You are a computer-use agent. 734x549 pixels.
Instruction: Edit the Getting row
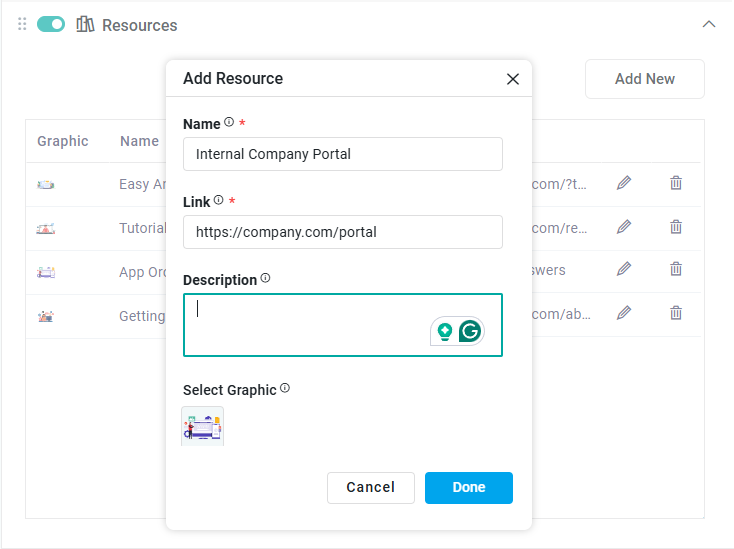pyautogui.click(x=624, y=313)
